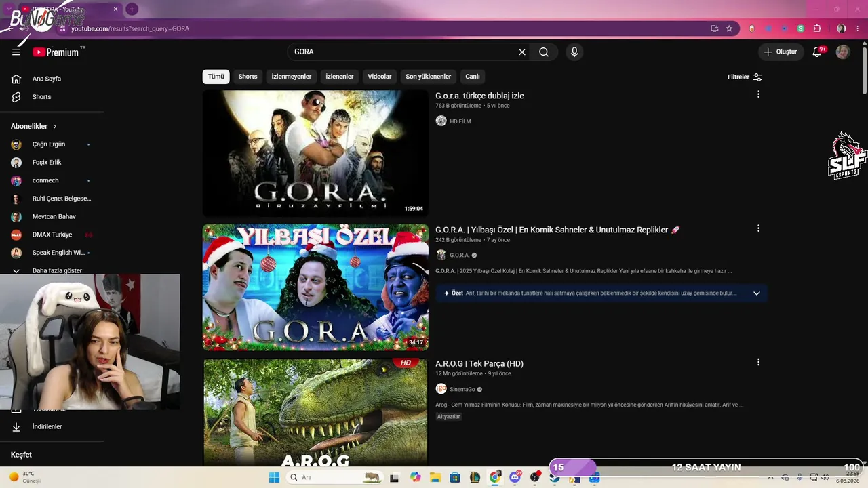Screen dimensions: 868x488
Task: Select the İzlenenler filter chip
Action: tap(339, 77)
